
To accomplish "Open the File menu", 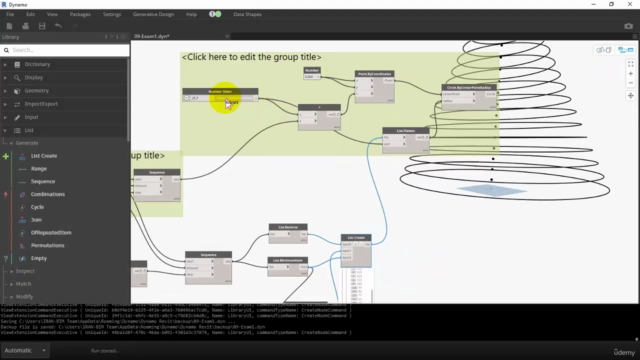I will click(10, 14).
